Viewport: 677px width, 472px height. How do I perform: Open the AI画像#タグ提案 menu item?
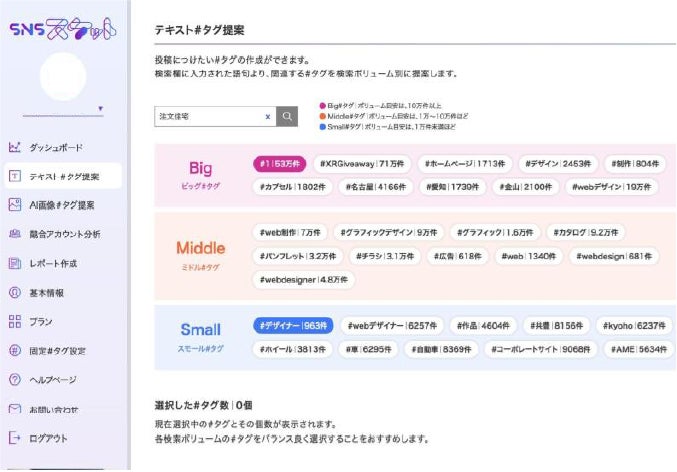63,205
